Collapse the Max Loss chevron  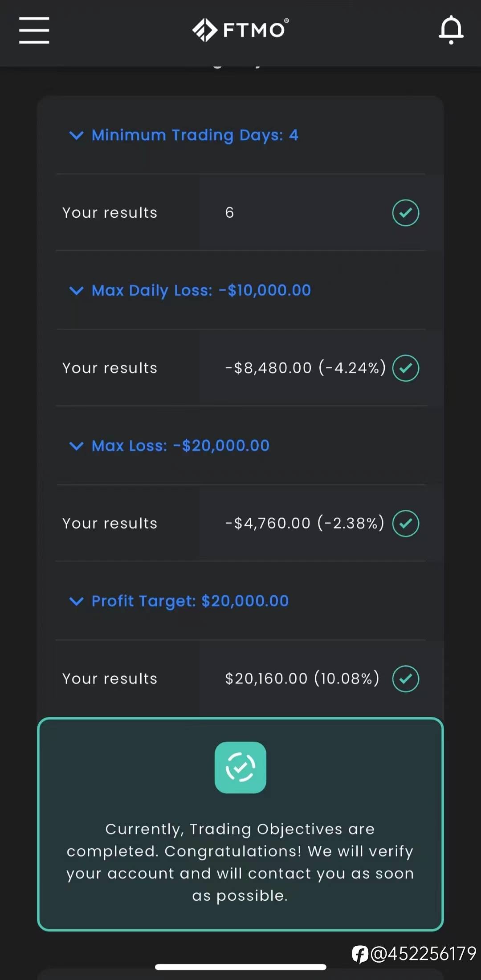77,446
